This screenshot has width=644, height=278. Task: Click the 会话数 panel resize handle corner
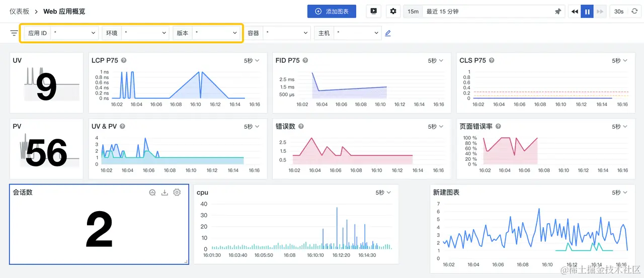(186, 261)
